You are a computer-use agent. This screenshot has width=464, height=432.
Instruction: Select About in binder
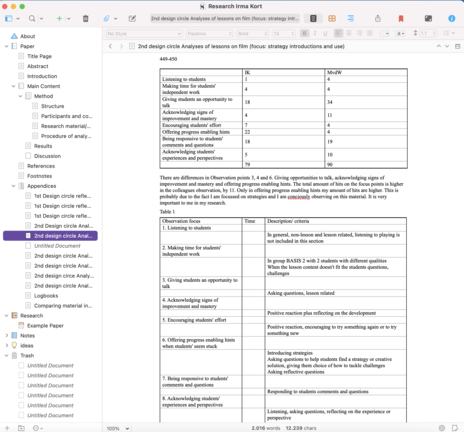(x=28, y=36)
